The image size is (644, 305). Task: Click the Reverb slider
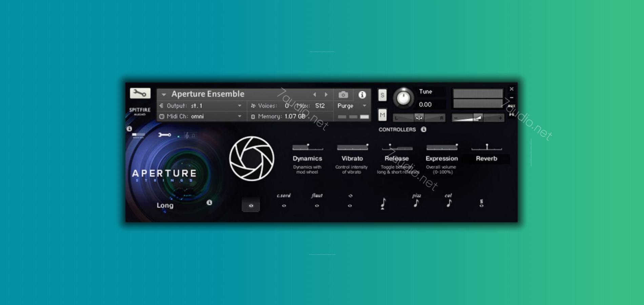[x=487, y=147]
